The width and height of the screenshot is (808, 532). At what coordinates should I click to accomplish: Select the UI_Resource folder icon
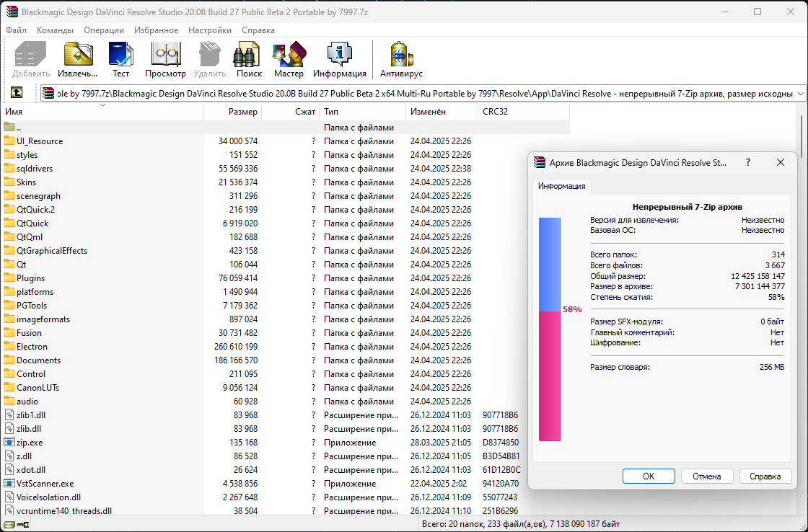coord(9,141)
